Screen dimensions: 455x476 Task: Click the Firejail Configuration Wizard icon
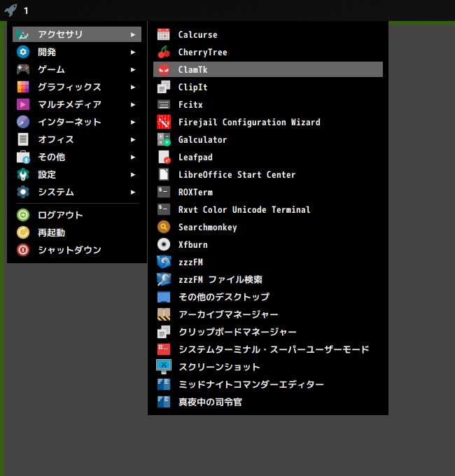(x=164, y=122)
